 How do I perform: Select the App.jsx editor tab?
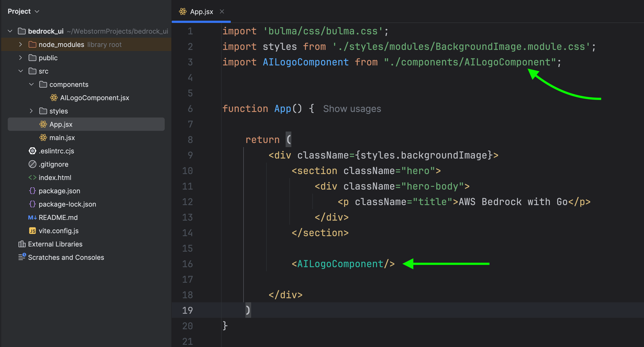tap(201, 11)
